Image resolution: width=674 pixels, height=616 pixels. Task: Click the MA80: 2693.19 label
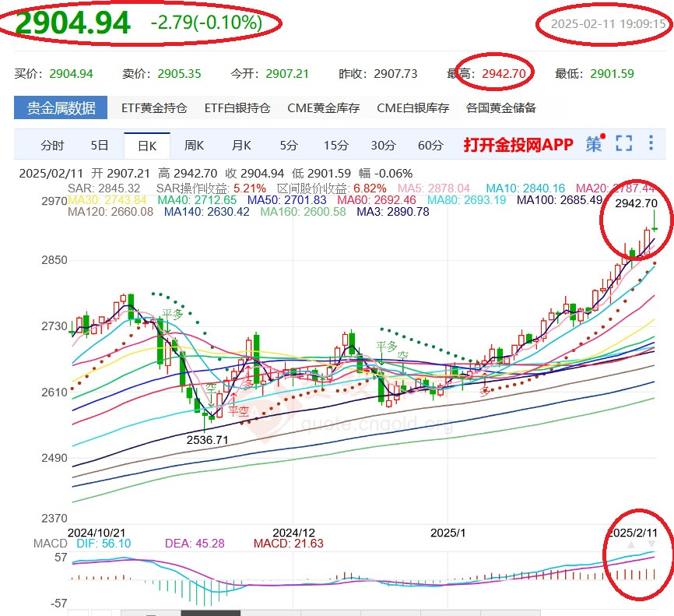(466, 200)
